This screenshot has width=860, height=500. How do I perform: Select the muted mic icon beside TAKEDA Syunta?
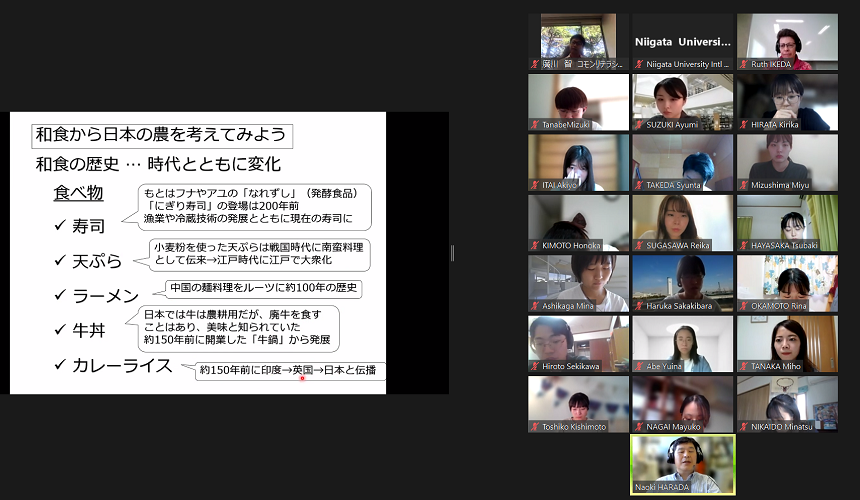[639, 185]
